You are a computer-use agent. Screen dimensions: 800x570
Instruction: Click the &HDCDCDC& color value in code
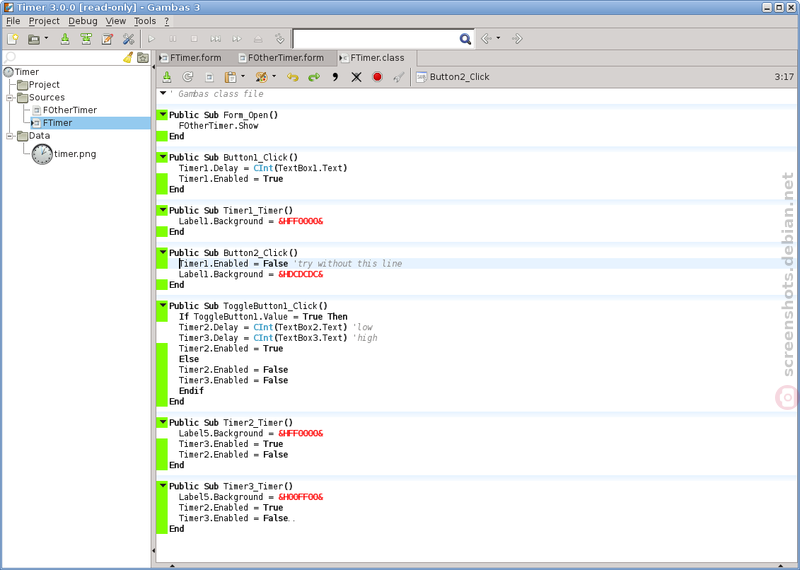point(301,274)
